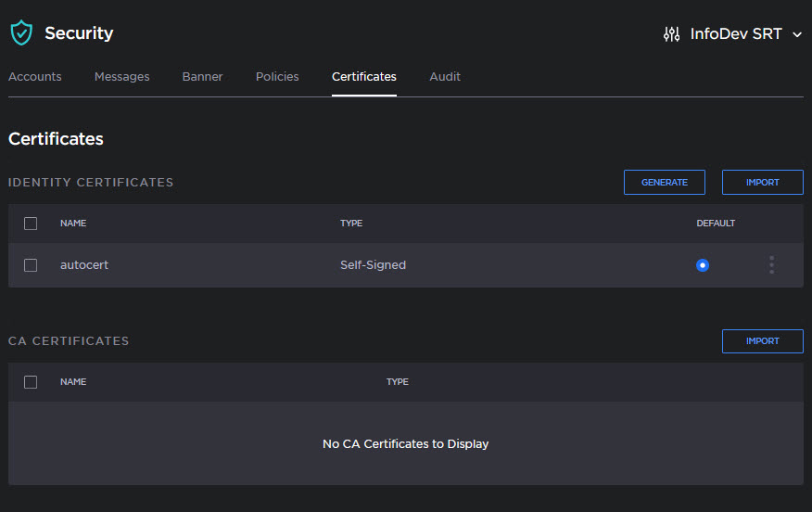Click the sliders icon beside InfoDev SRT
The image size is (812, 512).
tap(671, 34)
